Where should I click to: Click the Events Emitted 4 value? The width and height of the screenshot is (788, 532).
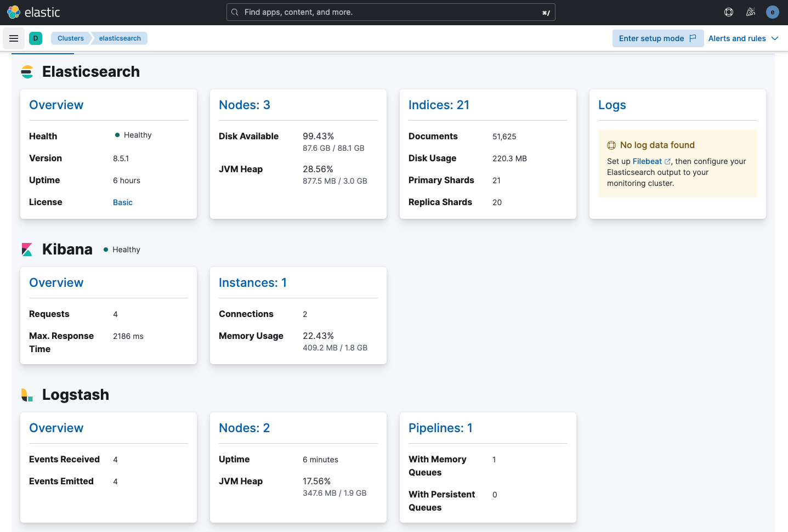click(x=115, y=482)
